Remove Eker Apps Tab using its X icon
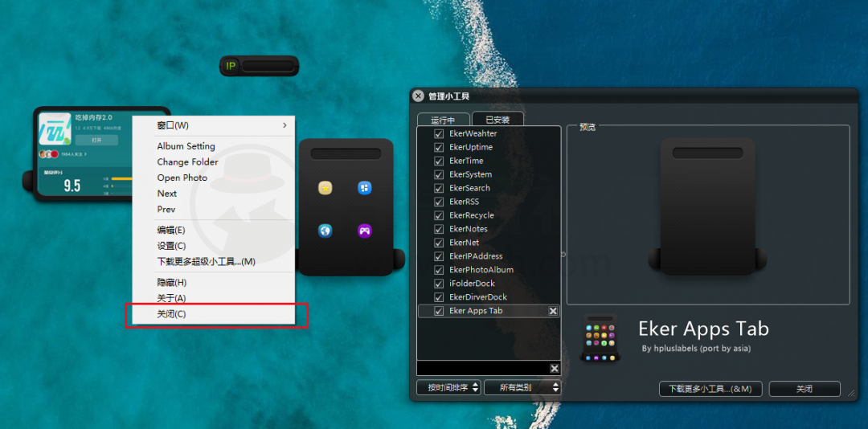 click(x=552, y=311)
